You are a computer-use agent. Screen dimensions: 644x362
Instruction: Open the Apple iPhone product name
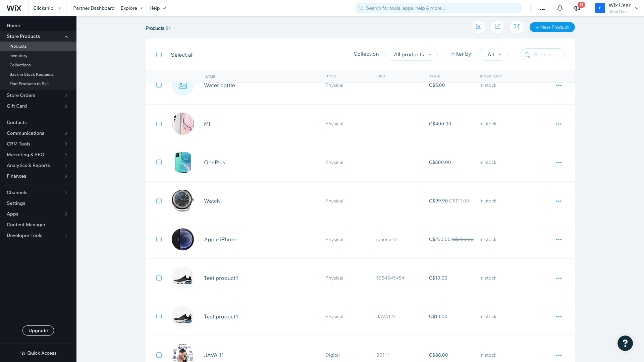pos(221,239)
